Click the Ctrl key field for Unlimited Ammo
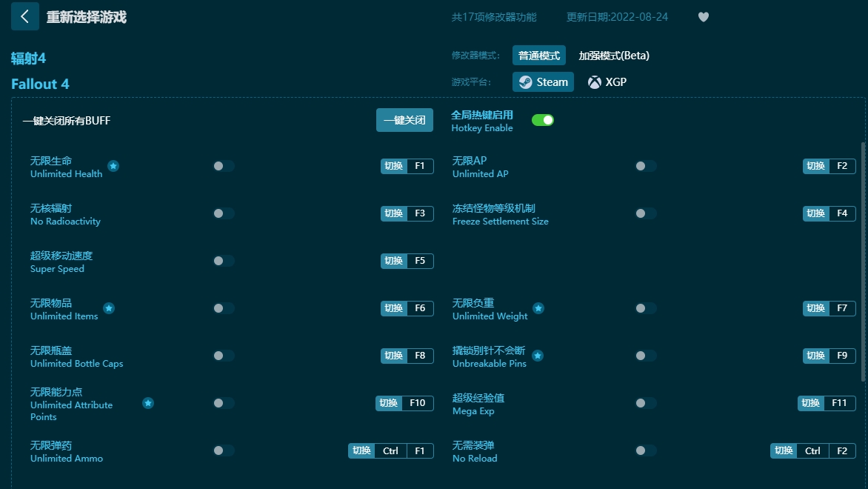This screenshot has width=868, height=489. [x=391, y=450]
